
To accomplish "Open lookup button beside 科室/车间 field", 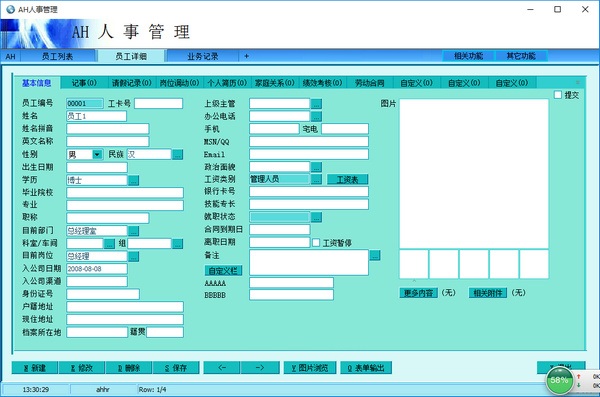I will click(x=109, y=243).
